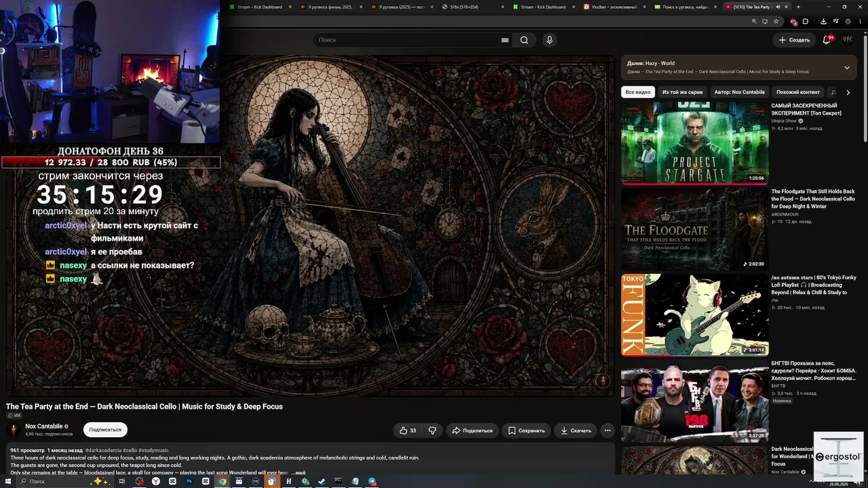
Task: Click the 'Скачать' download button
Action: pyautogui.click(x=576, y=430)
